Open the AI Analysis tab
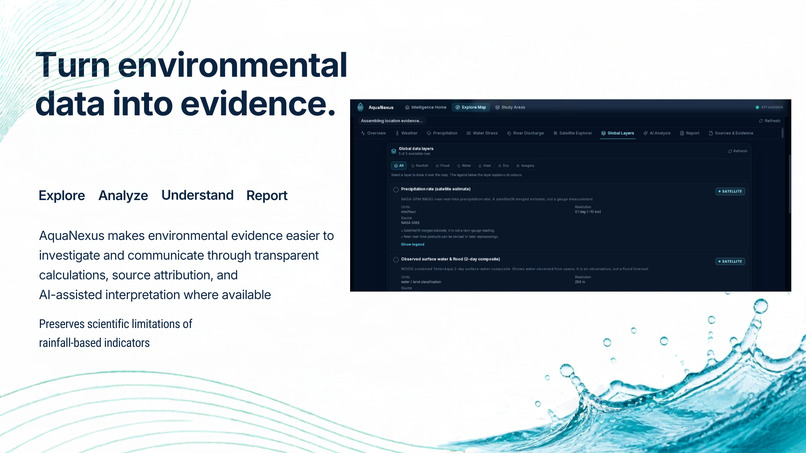The image size is (806, 453). 657,133
